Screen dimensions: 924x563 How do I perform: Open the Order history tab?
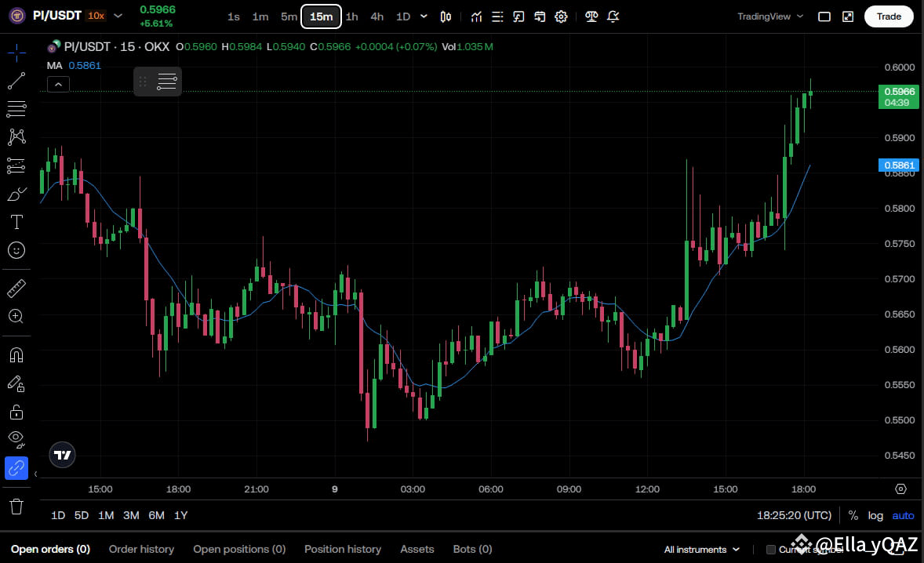coord(141,549)
